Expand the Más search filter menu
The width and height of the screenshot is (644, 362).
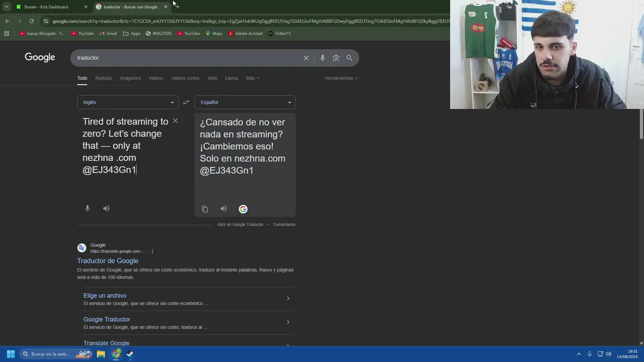253,78
